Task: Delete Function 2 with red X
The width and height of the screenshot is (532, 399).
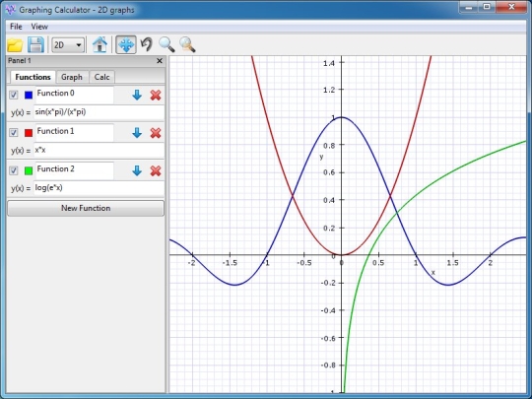Action: pyautogui.click(x=156, y=170)
